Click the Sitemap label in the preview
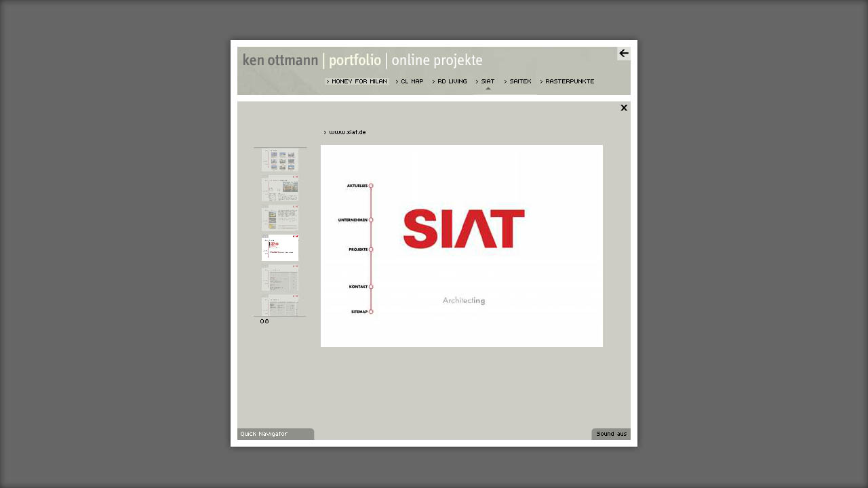This screenshot has height=488, width=868. pyautogui.click(x=359, y=312)
